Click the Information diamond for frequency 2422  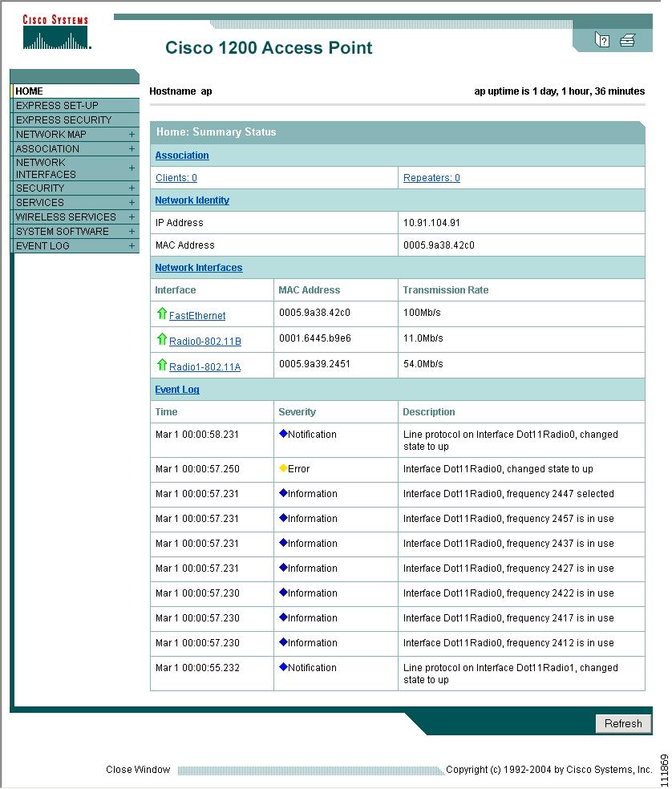283,593
